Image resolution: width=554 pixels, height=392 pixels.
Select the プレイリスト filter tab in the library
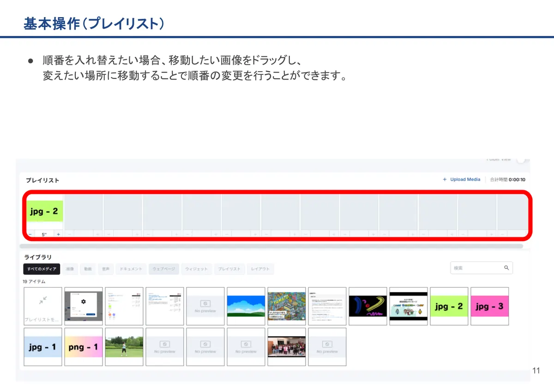[x=229, y=269]
